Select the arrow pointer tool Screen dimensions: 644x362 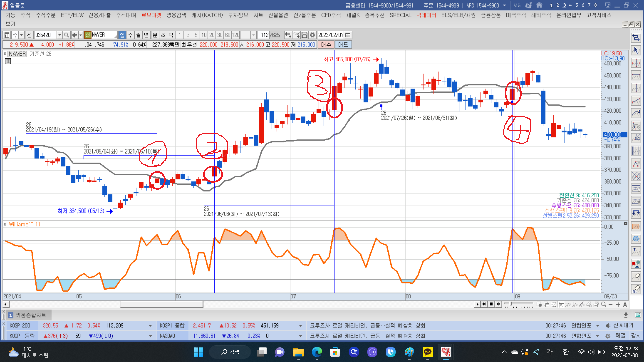(636, 50)
